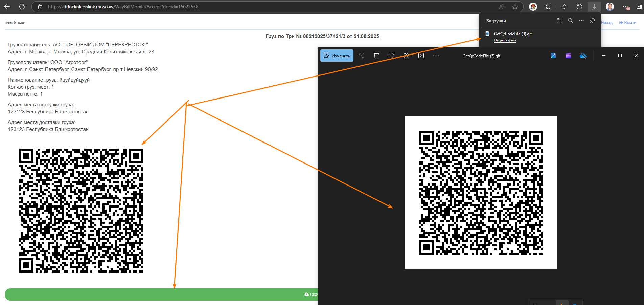Click the 'пр-т Невский 90/92' address line
The width and height of the screenshot is (644, 305).
83,69
